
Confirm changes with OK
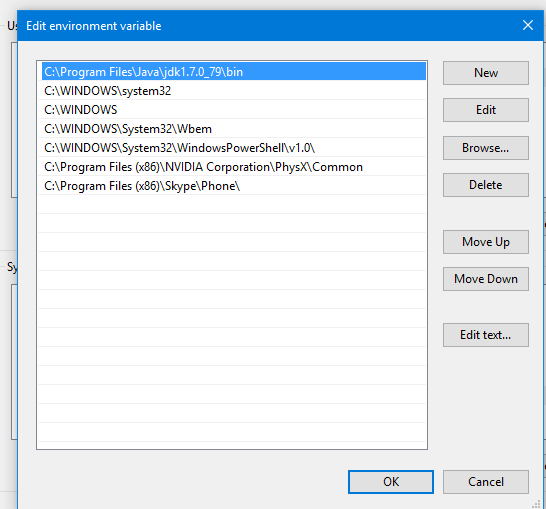pos(391,482)
